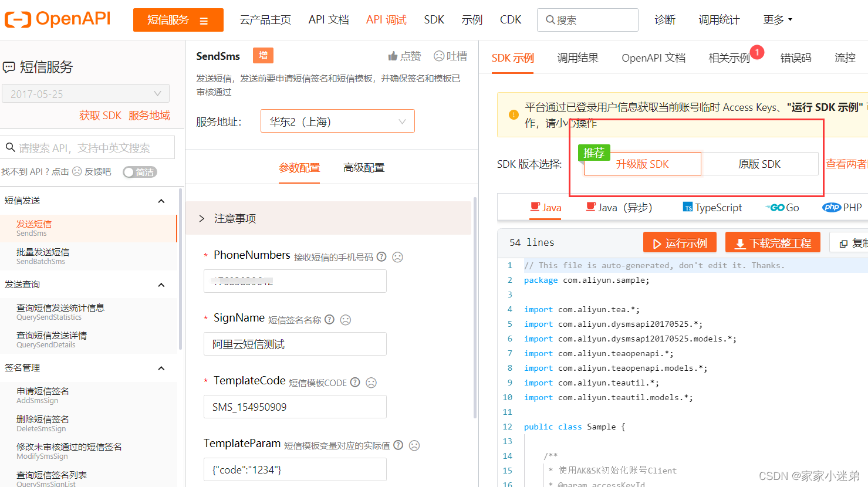
Task: Click the 下载完整工程 button
Action: 773,242
